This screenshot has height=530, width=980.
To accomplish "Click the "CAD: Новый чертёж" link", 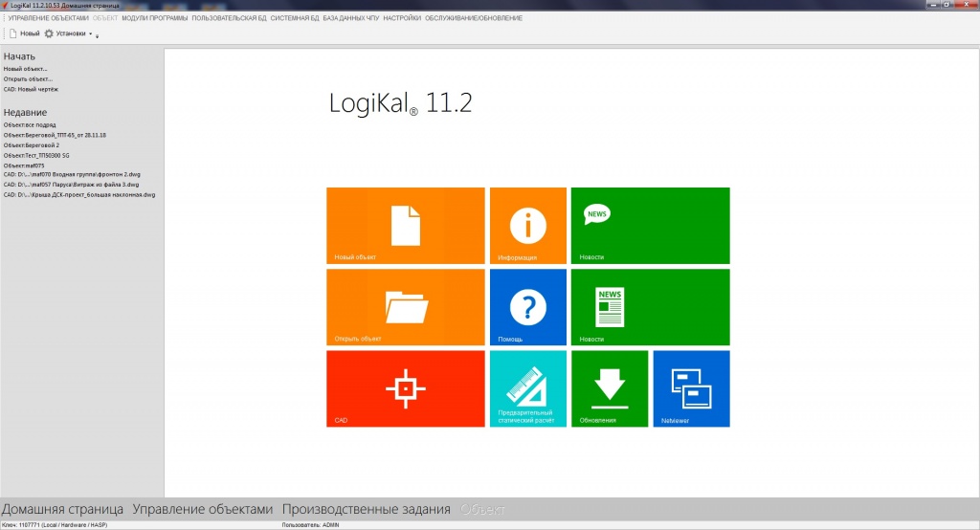I will pyautogui.click(x=31, y=89).
